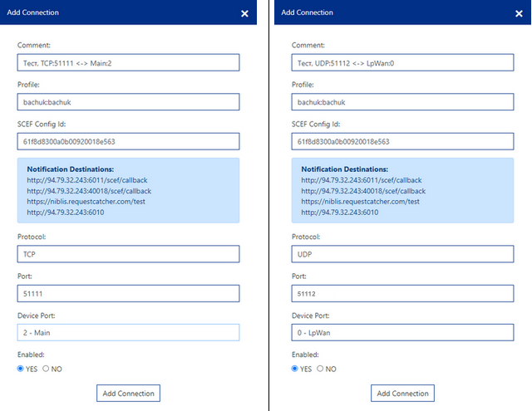
Task: Click Add Connection title in right dialog
Action: point(307,12)
